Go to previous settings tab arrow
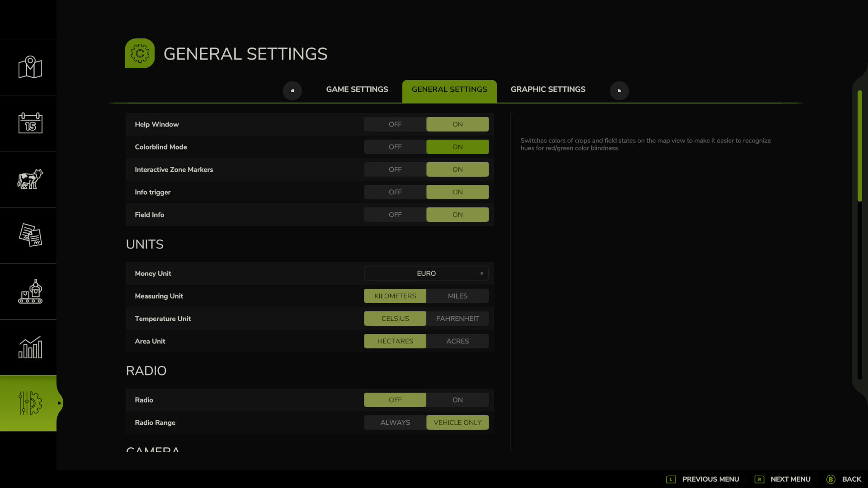868x488 pixels. tap(292, 90)
